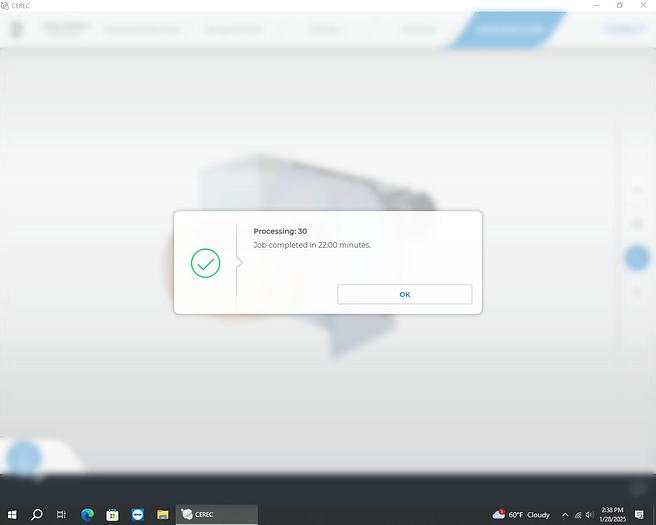
Task: Click the green checkmark success icon
Action: [205, 263]
